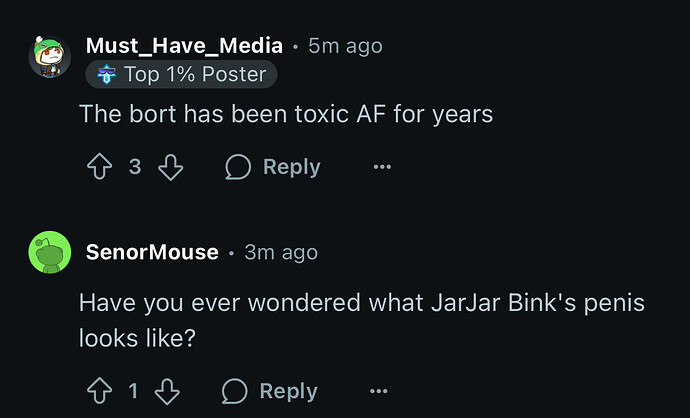Upvote SenorMouse's comment
This screenshot has width=690, height=418.
coord(99,391)
